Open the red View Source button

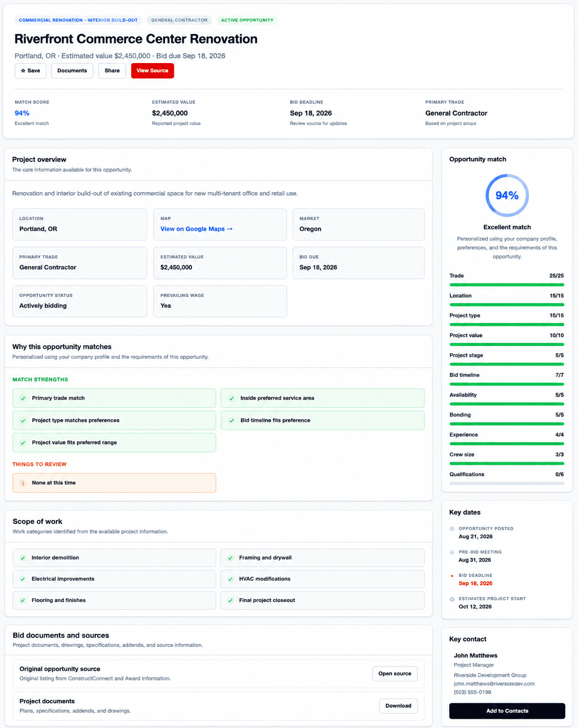coord(153,71)
